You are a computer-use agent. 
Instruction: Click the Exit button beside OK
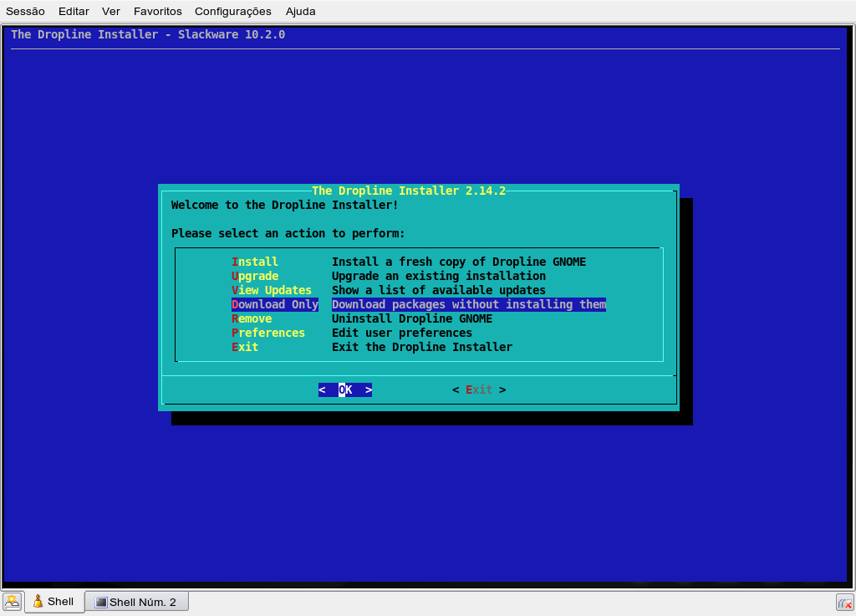coord(479,389)
